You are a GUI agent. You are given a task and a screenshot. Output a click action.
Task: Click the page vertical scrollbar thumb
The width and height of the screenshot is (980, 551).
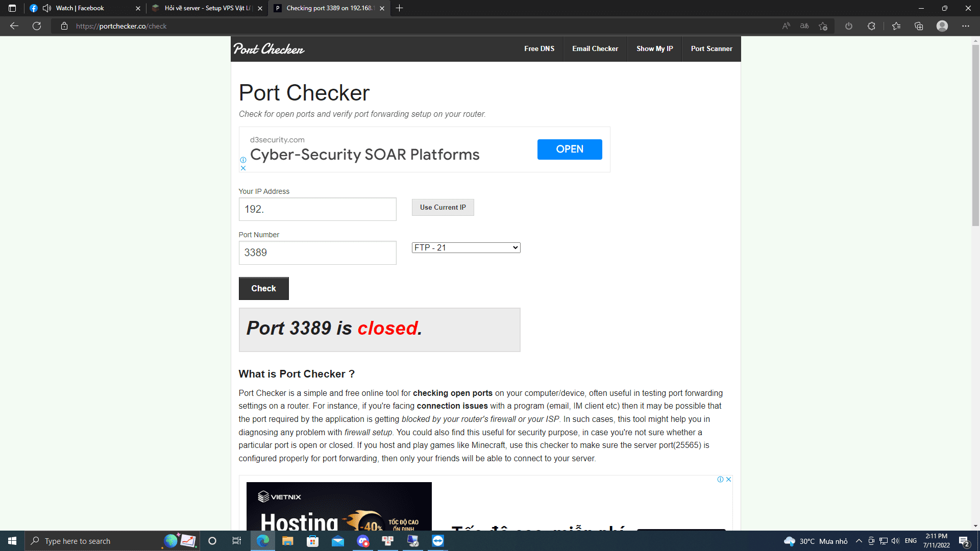[x=975, y=135]
